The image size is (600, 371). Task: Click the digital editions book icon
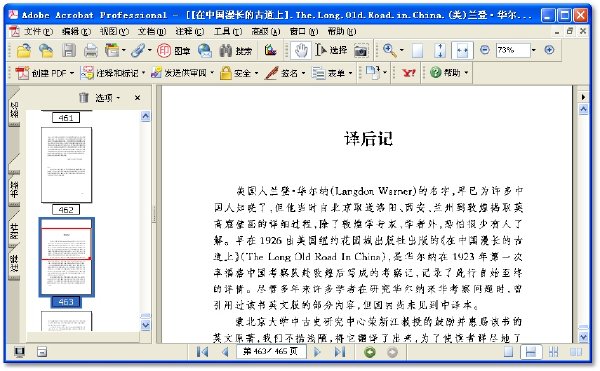[x=270, y=50]
